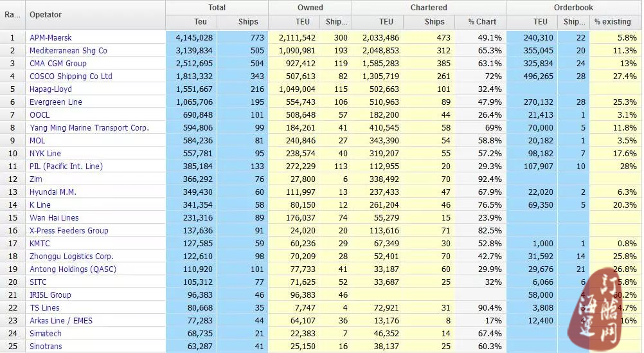Screen dimensions: 644x353
Task: Open the Hapag-Lloyd operator link
Action: pos(51,89)
